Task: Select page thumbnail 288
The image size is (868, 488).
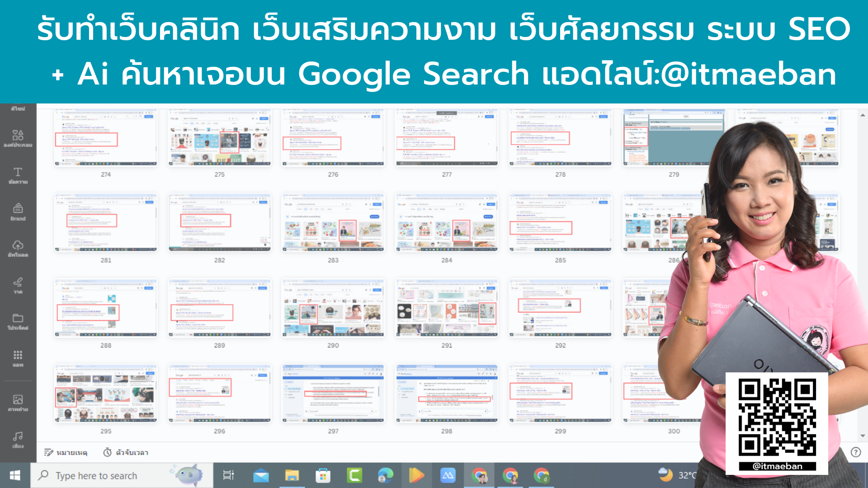Action: [106, 308]
